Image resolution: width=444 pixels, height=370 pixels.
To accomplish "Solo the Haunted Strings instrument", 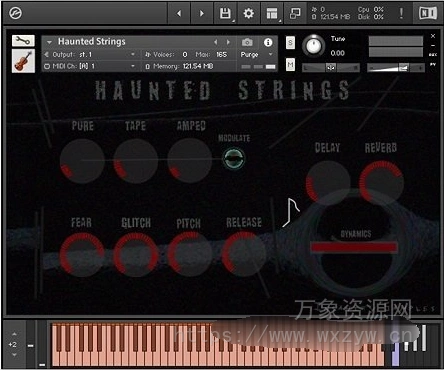I will coord(290,42).
